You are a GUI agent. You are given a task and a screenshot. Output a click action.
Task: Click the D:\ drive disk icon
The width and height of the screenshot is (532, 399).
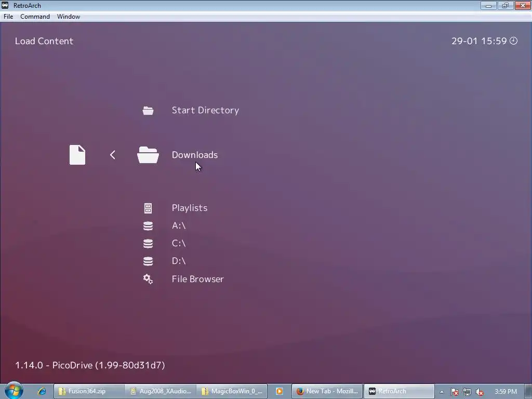148,261
